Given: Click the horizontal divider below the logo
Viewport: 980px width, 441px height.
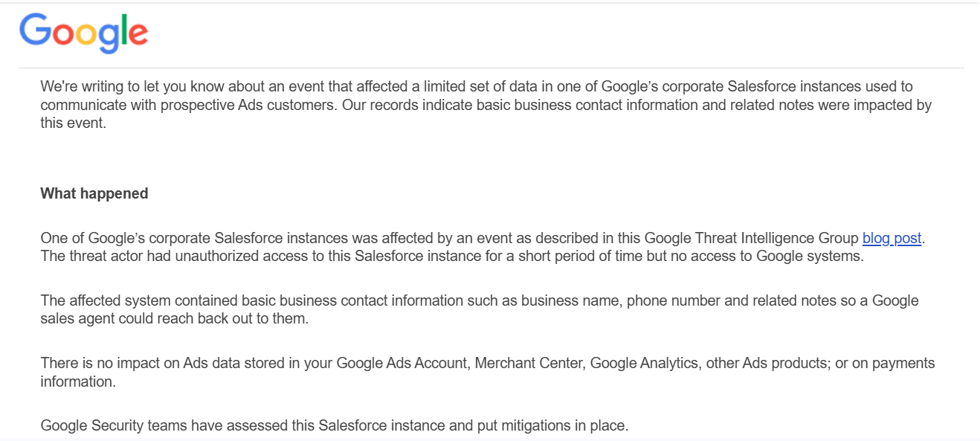Looking at the screenshot, I should pyautogui.click(x=491, y=68).
